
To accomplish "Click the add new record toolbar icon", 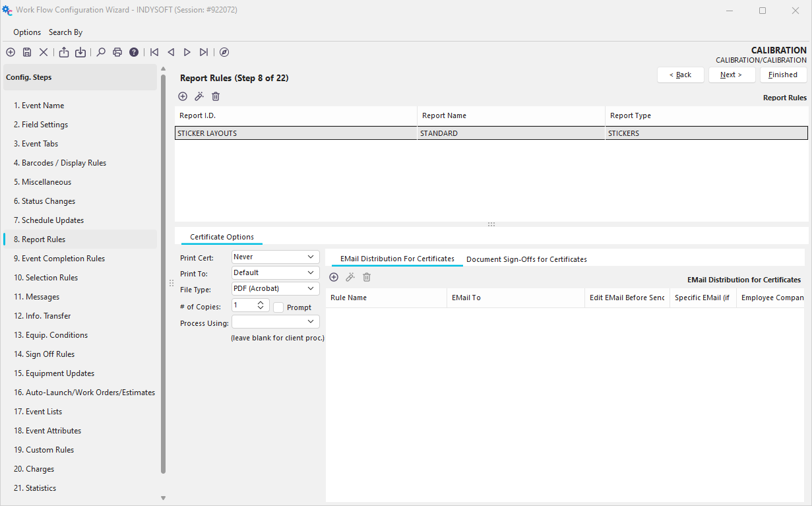I will [11, 52].
